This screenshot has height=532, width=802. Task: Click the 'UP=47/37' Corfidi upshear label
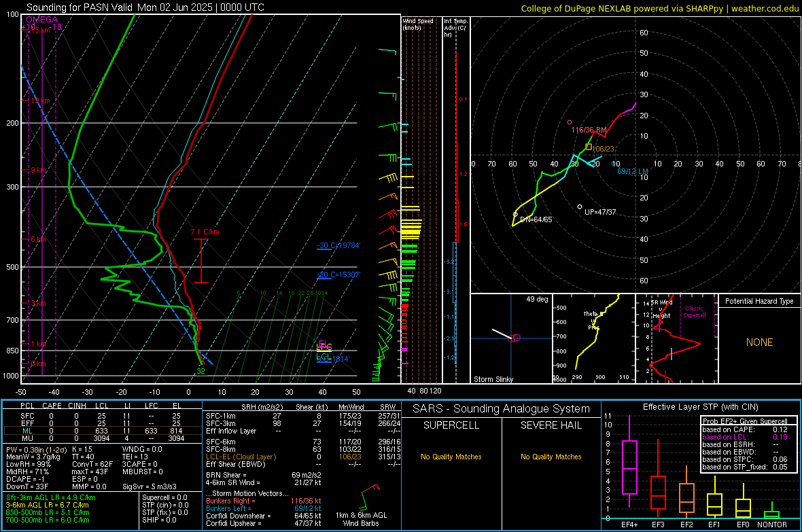(600, 212)
